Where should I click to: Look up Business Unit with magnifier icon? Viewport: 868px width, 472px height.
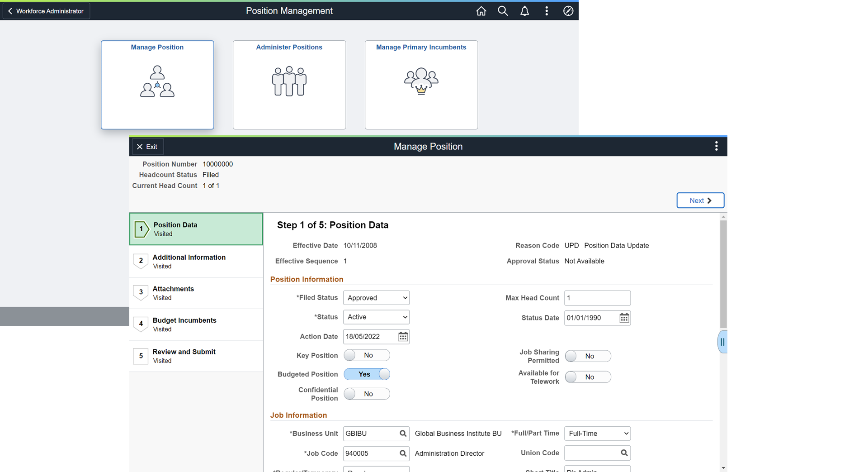pyautogui.click(x=403, y=434)
